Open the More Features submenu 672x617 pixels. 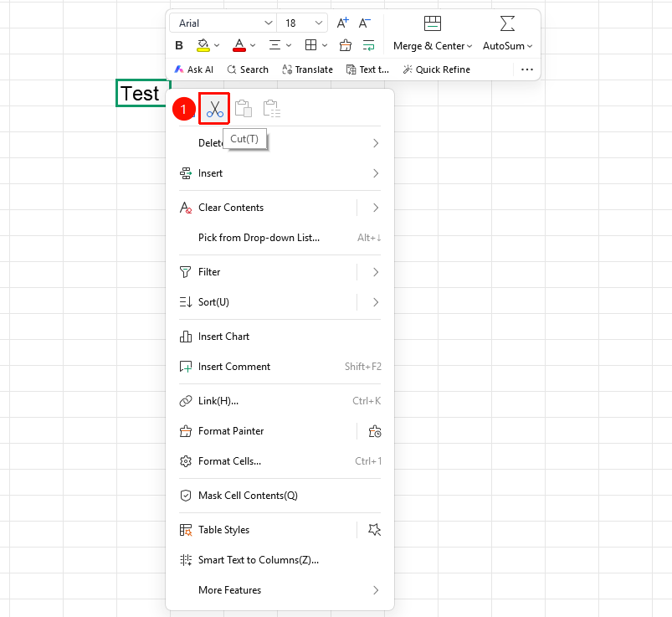point(280,590)
